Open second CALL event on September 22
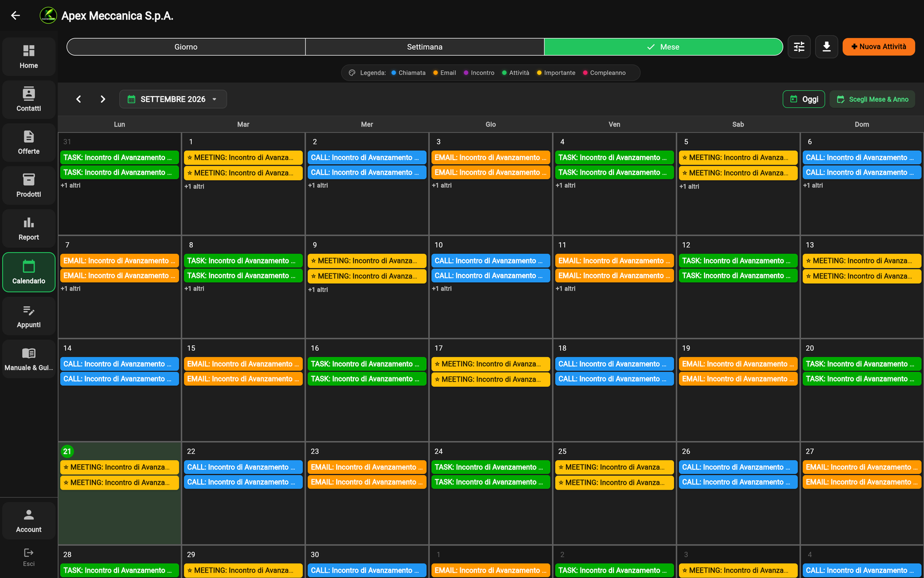Screen dimensions: 924x578 (243, 482)
